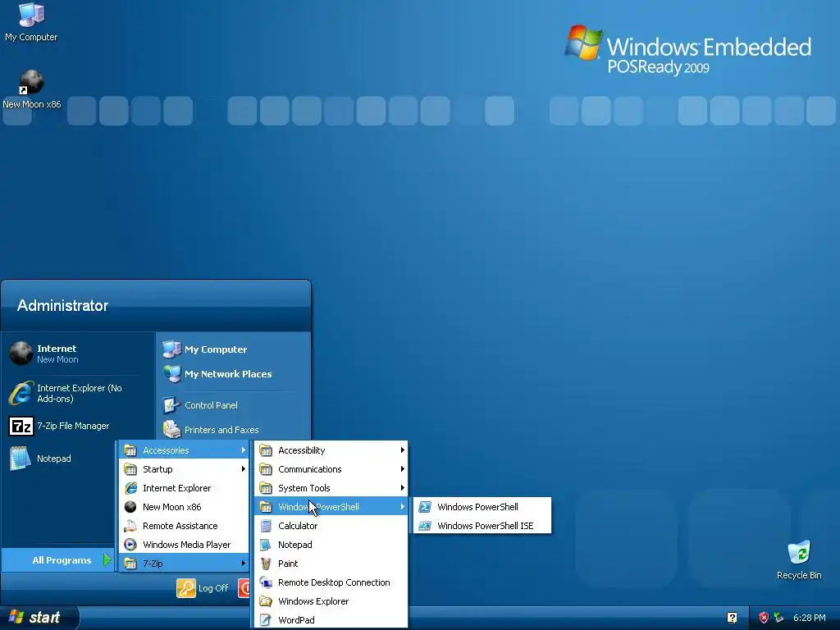840x630 pixels.
Task: Click the Windows PowerShell folder arrow
Action: pos(402,506)
